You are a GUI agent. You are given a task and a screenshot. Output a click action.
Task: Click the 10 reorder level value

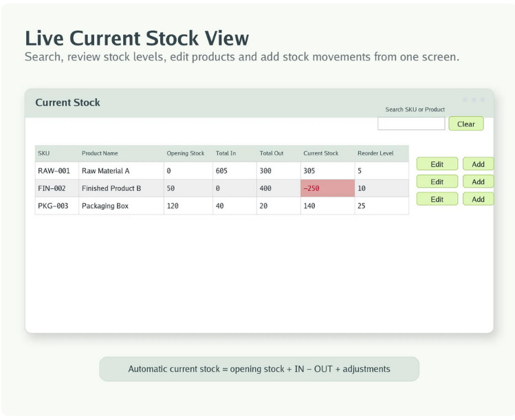coord(361,188)
